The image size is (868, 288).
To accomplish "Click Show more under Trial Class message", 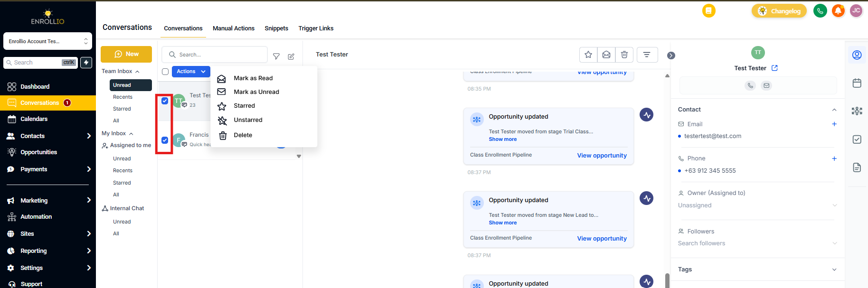I will 502,139.
